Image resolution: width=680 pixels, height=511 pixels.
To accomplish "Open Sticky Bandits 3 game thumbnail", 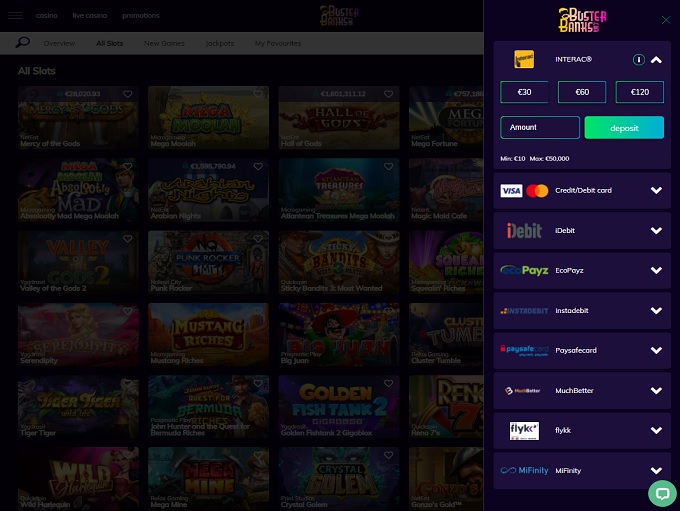I will pyautogui.click(x=339, y=262).
